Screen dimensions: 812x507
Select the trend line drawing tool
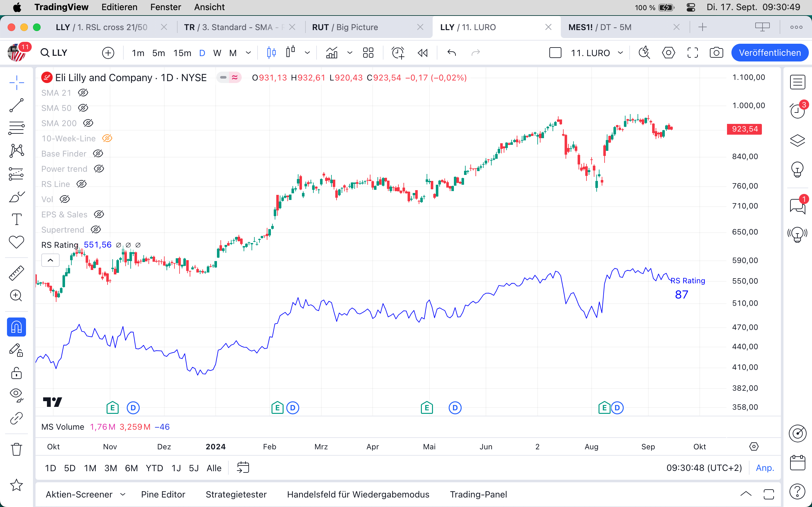16,105
